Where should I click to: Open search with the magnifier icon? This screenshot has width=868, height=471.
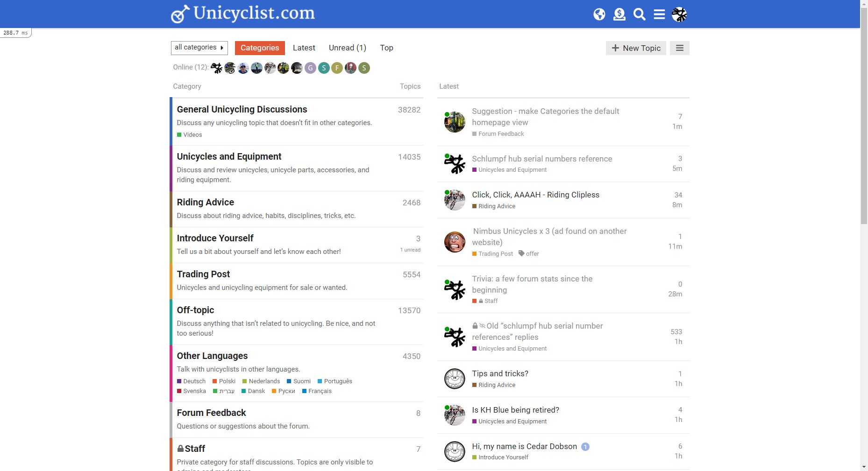639,14
